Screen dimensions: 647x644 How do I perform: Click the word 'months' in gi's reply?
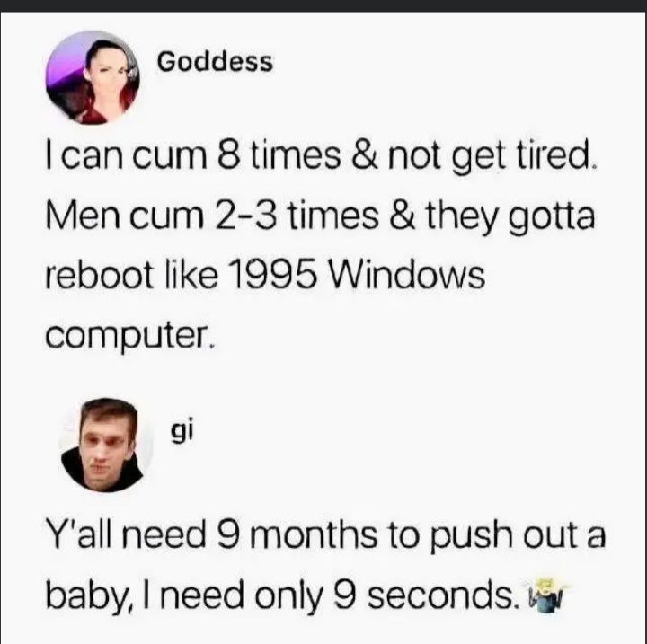[313, 534]
